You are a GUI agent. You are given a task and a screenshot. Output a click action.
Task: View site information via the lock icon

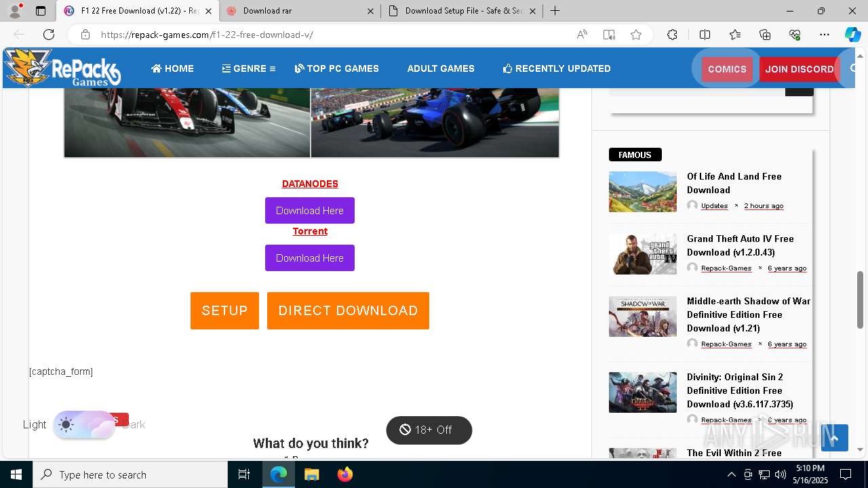[85, 35]
